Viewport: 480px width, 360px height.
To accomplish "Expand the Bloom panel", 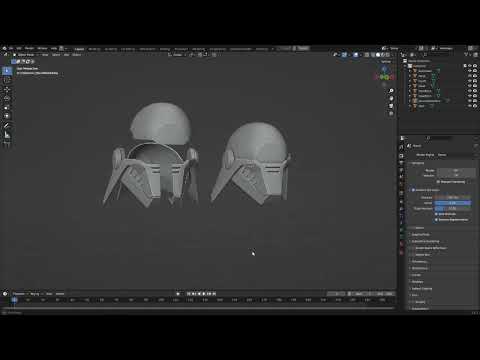I will pos(420,228).
